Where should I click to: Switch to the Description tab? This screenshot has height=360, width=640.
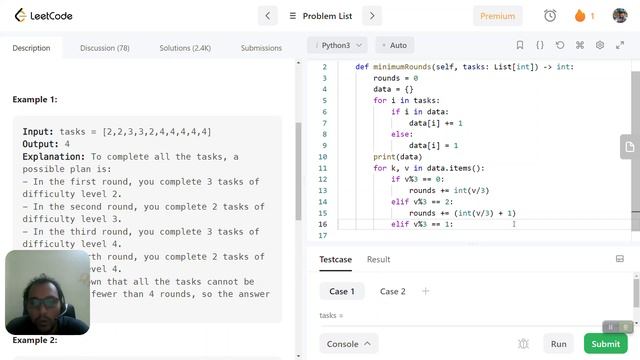pyautogui.click(x=31, y=48)
